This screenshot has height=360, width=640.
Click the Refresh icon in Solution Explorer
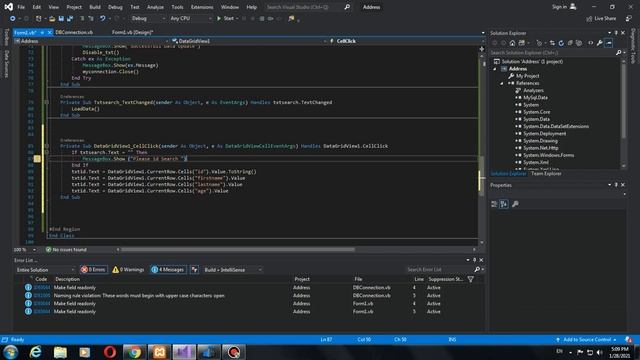pos(561,43)
